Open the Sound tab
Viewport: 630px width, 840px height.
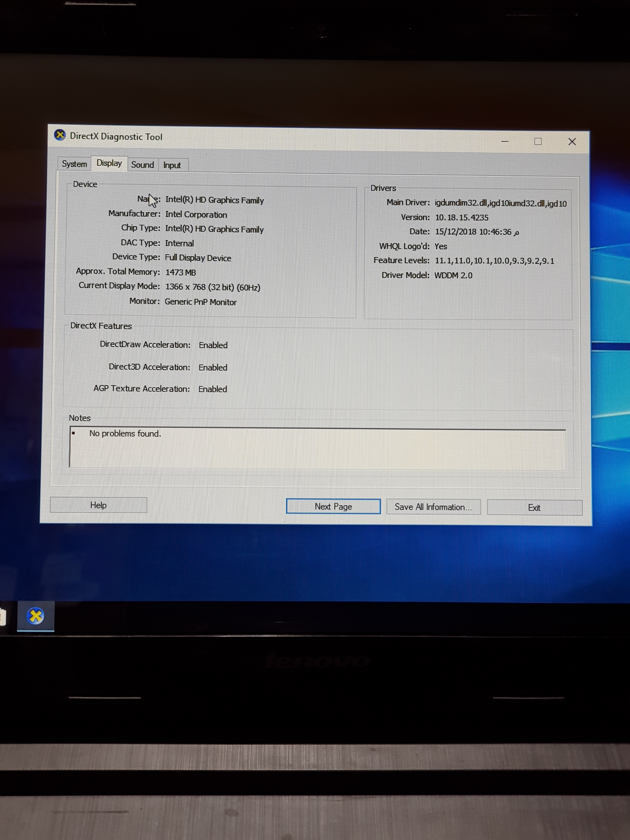point(143,165)
